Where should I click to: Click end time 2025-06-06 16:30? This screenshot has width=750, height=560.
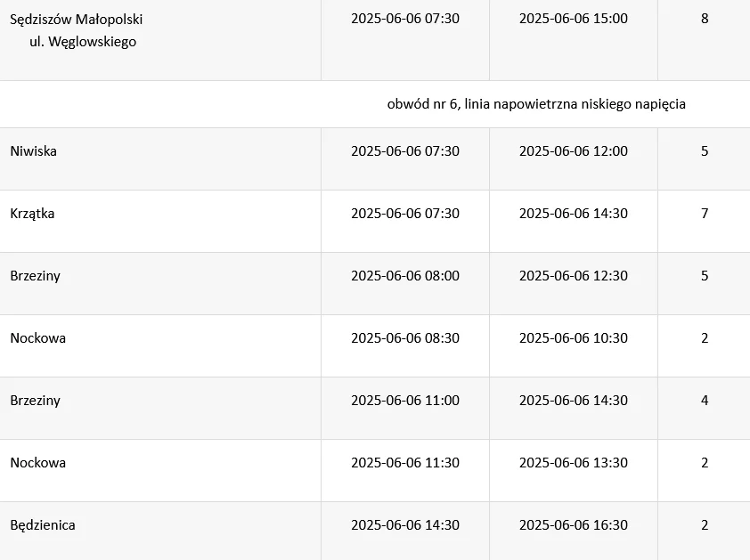coord(574,525)
